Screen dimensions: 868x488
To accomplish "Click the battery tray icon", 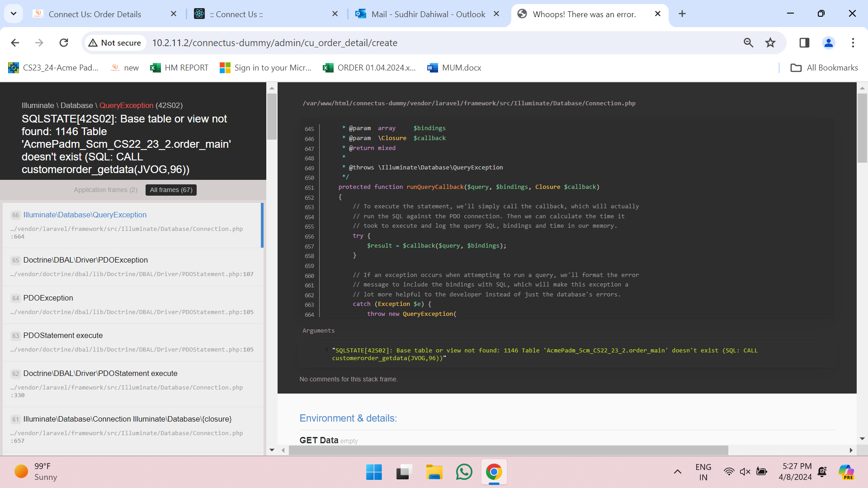I will [762, 472].
